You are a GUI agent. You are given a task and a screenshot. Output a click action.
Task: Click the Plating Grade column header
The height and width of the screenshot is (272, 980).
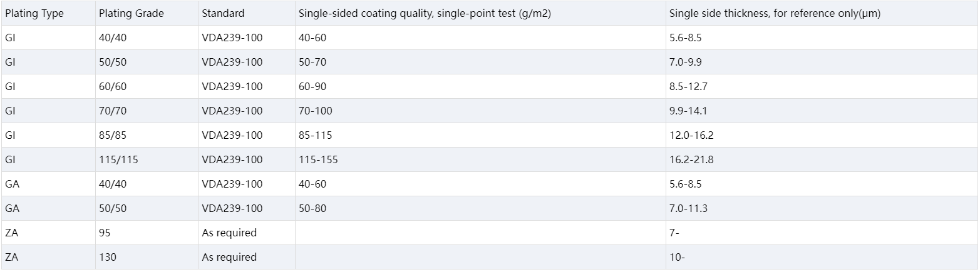[132, 13]
